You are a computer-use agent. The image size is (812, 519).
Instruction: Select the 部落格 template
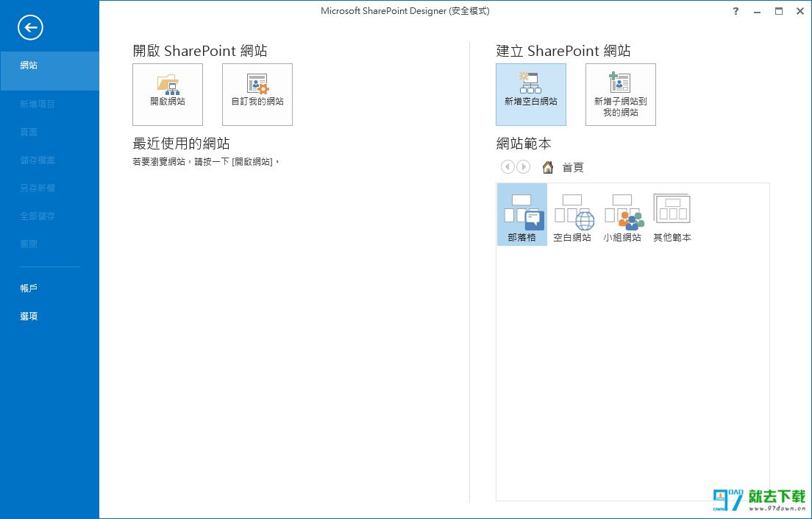(x=522, y=215)
